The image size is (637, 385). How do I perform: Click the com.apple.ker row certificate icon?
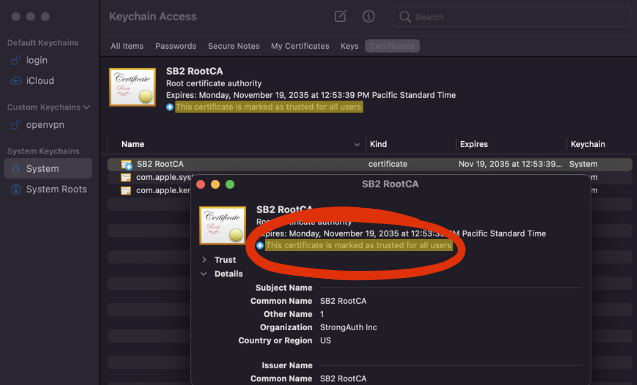tap(126, 190)
